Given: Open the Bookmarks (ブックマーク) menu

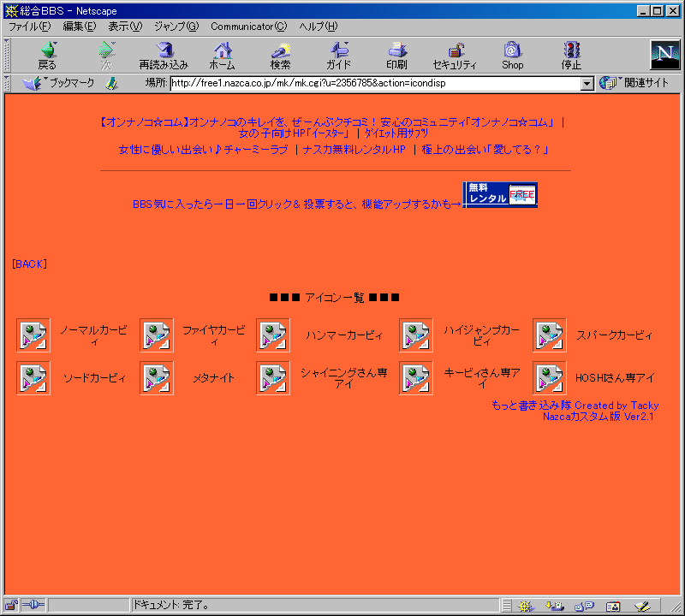Looking at the screenshot, I should 58,83.
